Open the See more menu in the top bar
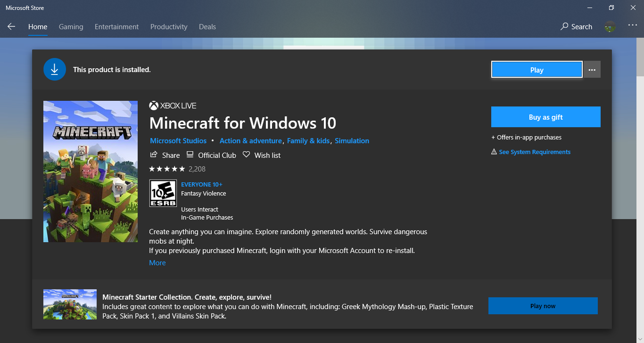 pos(632,25)
